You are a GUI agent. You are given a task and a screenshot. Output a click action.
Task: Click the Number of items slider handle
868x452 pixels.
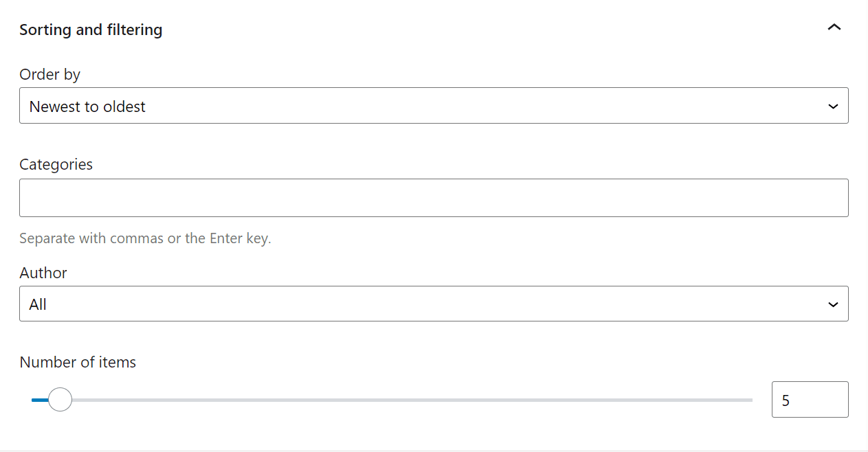pos(60,398)
